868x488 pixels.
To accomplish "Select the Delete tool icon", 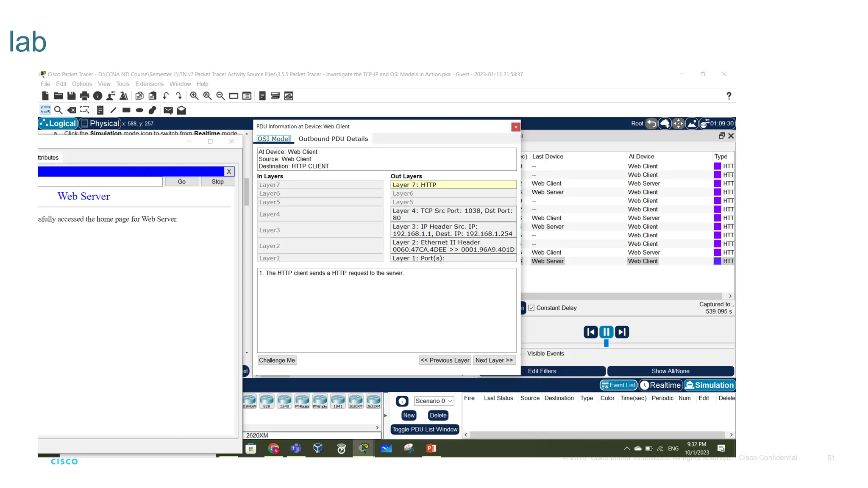I will click(72, 111).
